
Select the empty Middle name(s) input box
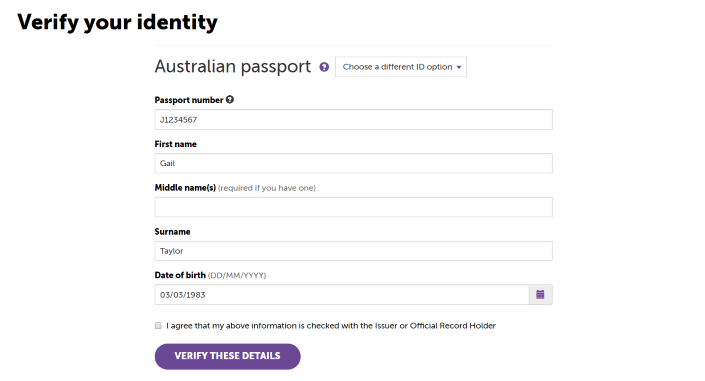[x=353, y=207]
